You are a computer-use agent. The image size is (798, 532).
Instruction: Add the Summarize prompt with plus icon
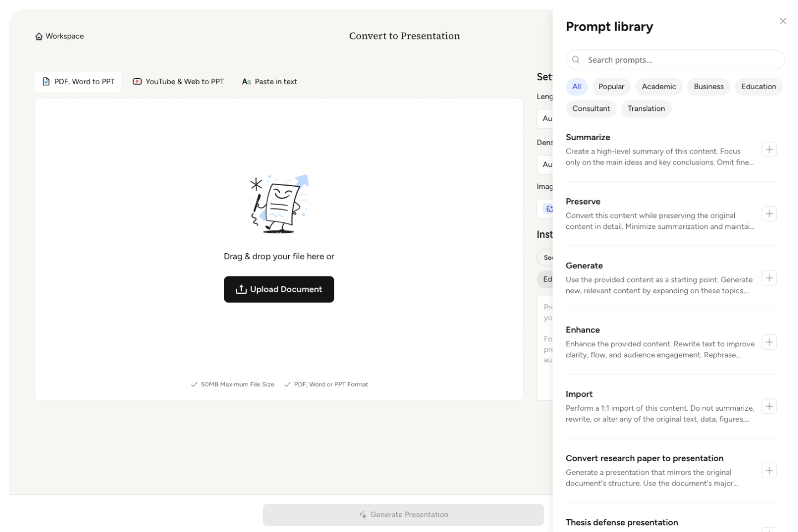tap(769, 150)
